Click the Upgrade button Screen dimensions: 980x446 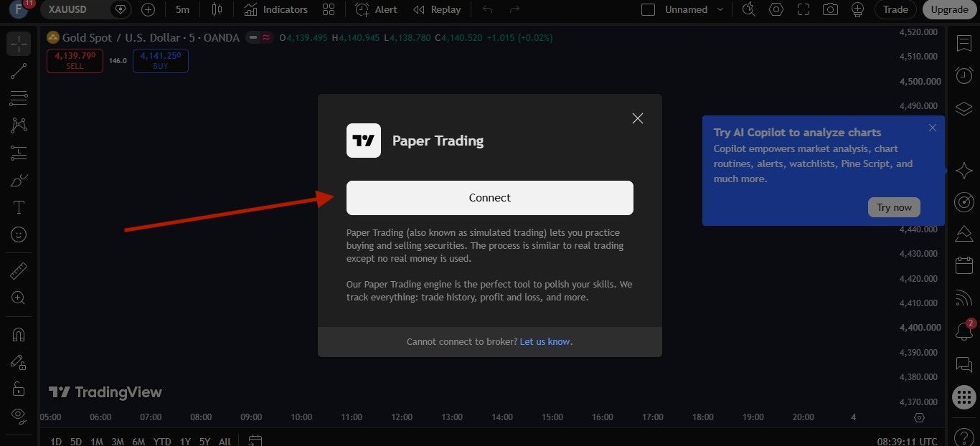pos(949,9)
